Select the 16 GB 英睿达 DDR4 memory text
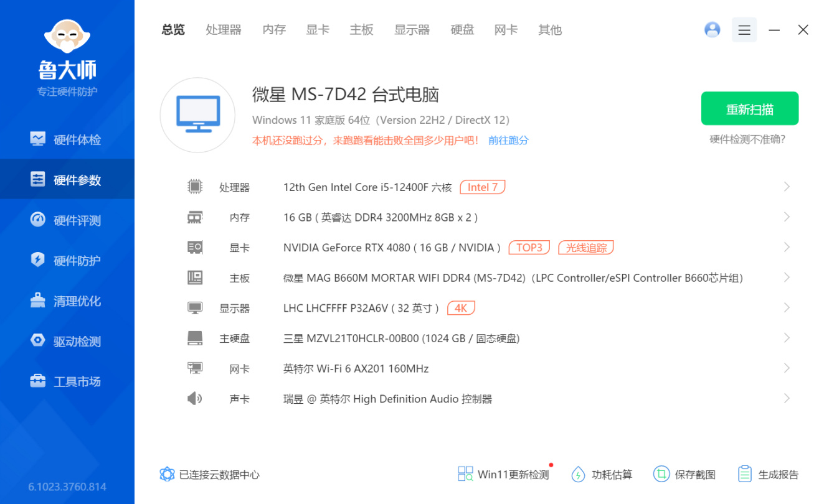This screenshot has height=504, width=824. click(381, 217)
